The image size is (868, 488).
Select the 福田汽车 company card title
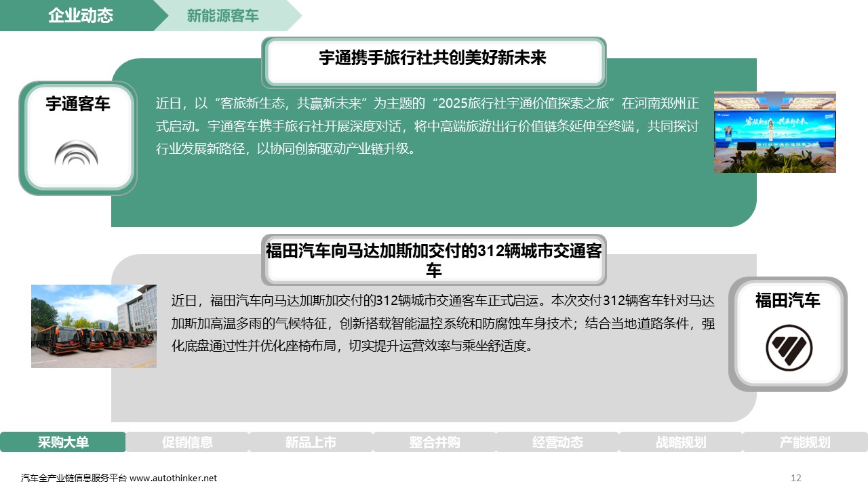pos(788,300)
